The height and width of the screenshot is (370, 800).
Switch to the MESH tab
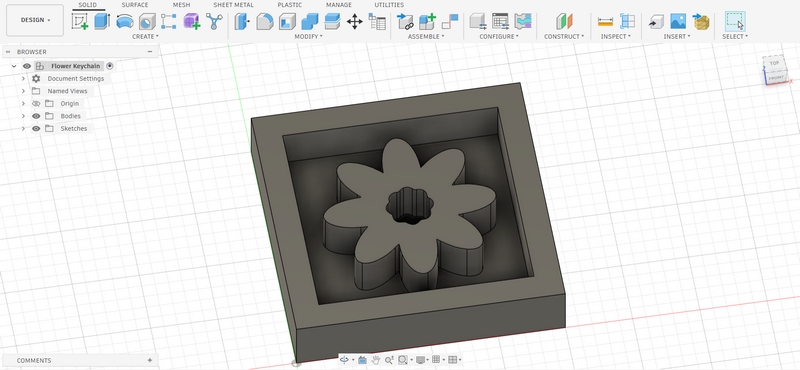tap(181, 5)
